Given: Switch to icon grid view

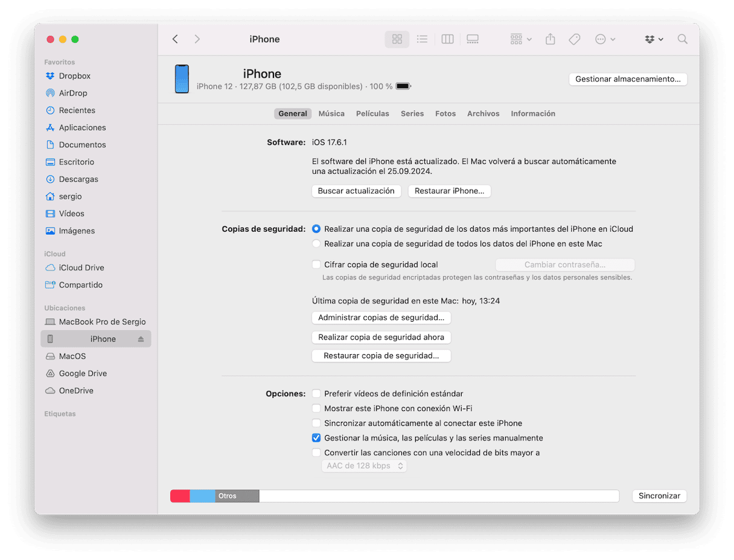Looking at the screenshot, I should [x=397, y=39].
